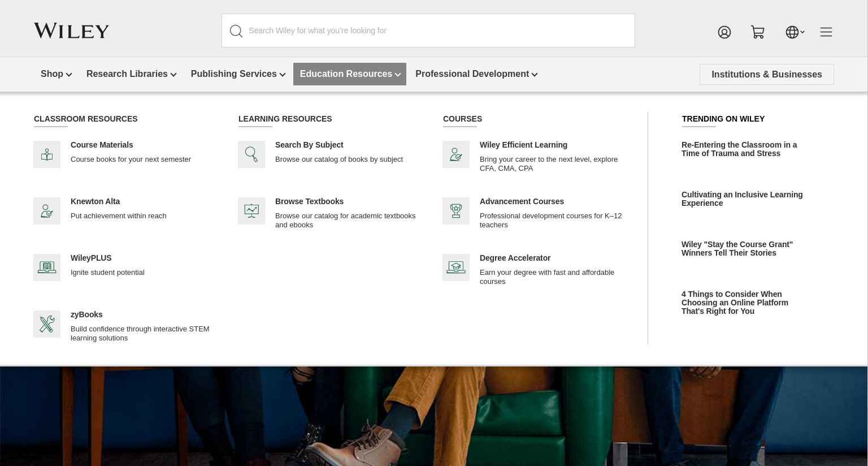Image resolution: width=868 pixels, height=466 pixels.
Task: Click 'Browse our catalog of books by subject'
Action: click(339, 159)
